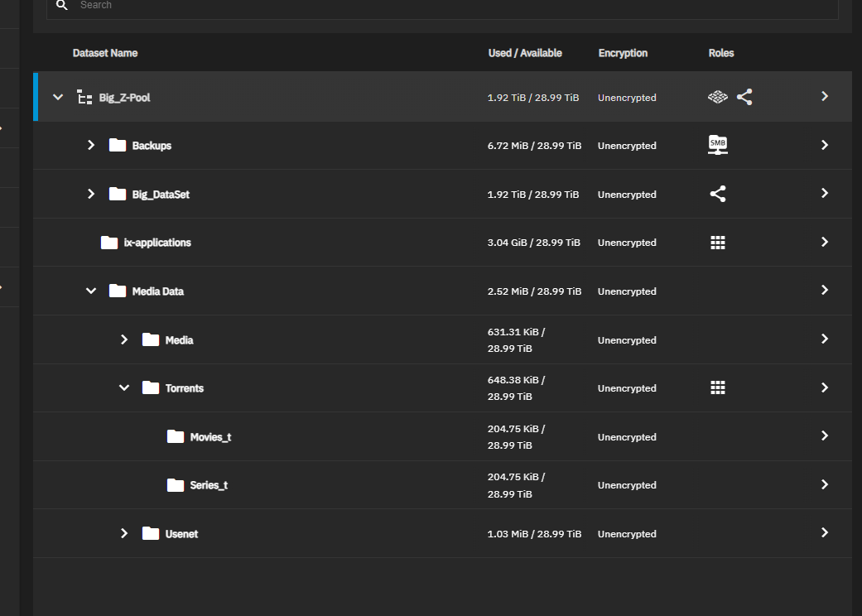This screenshot has height=616, width=862.
Task: Select the Series_t dataset name
Action: click(209, 485)
